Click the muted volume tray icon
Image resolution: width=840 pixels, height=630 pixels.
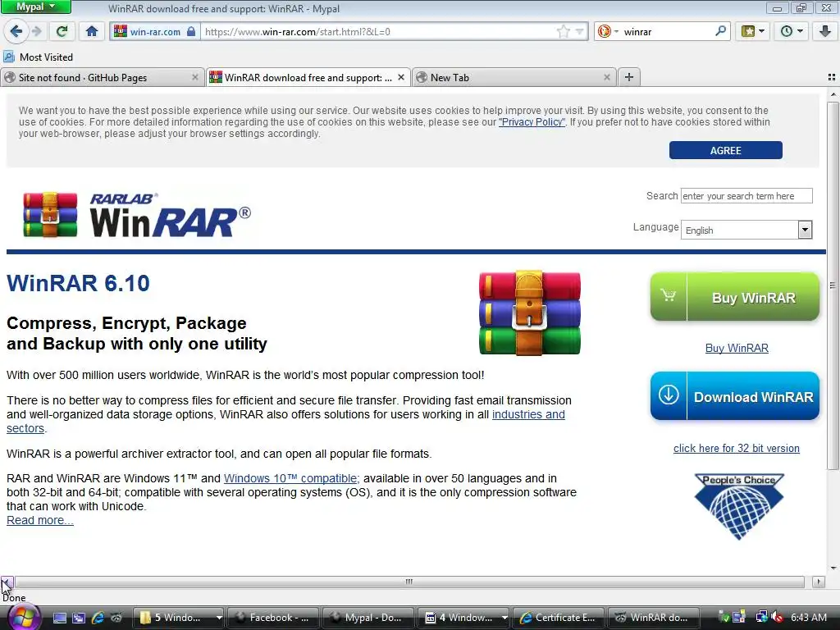point(777,618)
